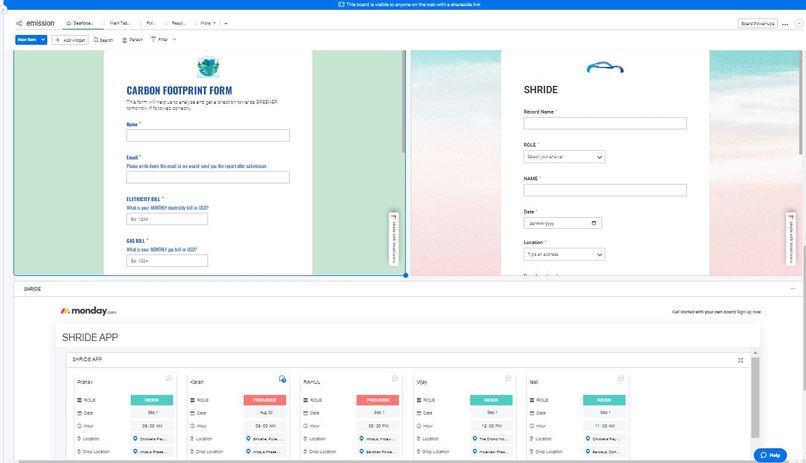Click the SHRIDE APP board scrollbar
The height and width of the screenshot is (463, 806).
tap(755, 397)
